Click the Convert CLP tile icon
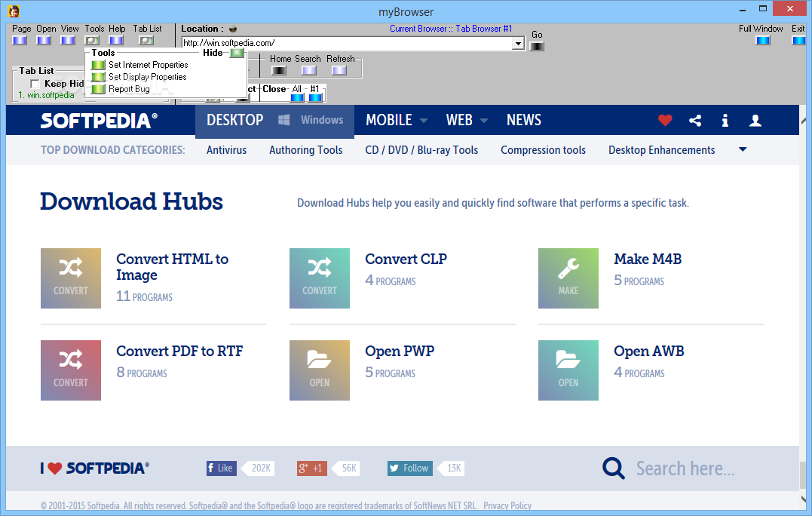The width and height of the screenshot is (812, 516). point(320,278)
